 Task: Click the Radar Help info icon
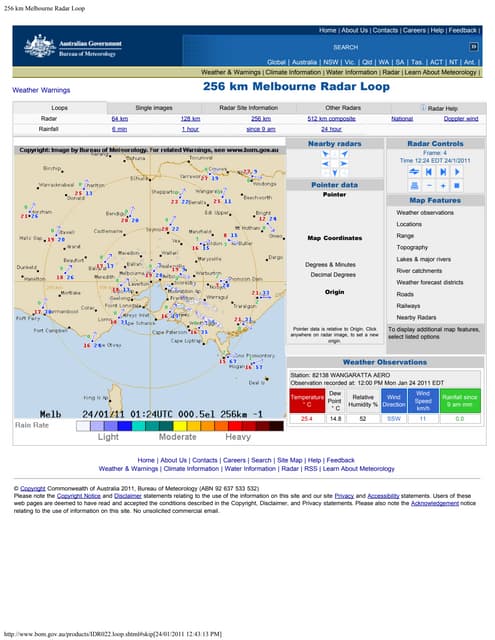point(423,108)
